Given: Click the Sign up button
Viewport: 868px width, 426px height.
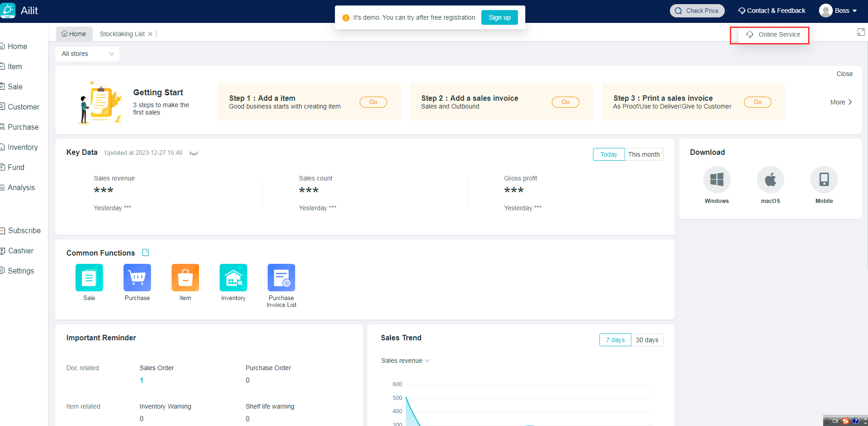Looking at the screenshot, I should (500, 17).
